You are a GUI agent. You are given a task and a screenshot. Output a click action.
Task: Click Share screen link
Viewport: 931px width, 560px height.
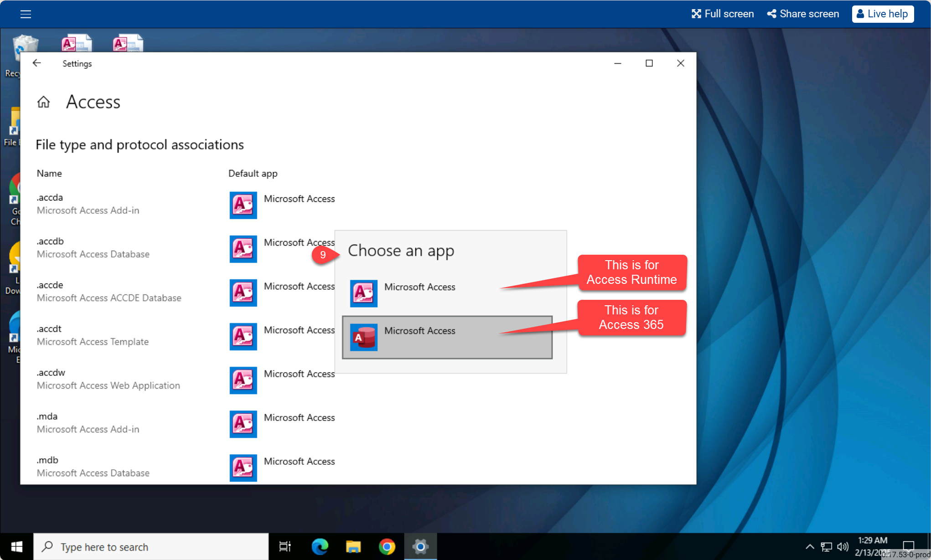tap(803, 14)
